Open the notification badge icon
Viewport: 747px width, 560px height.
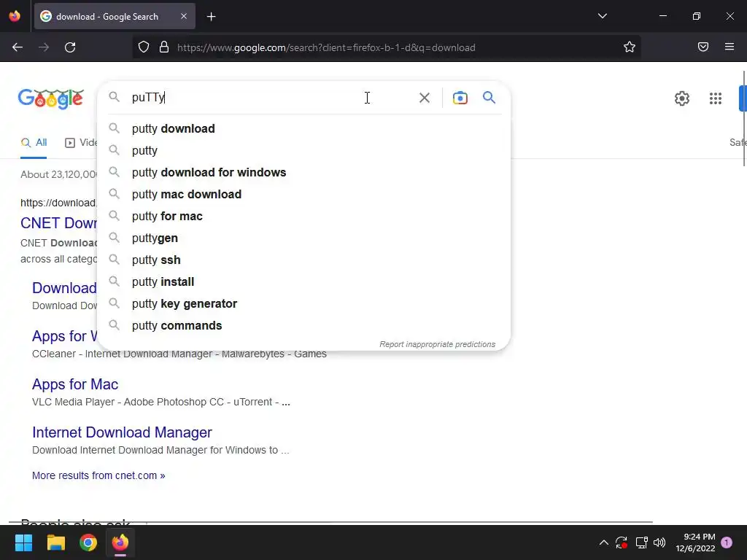click(727, 542)
